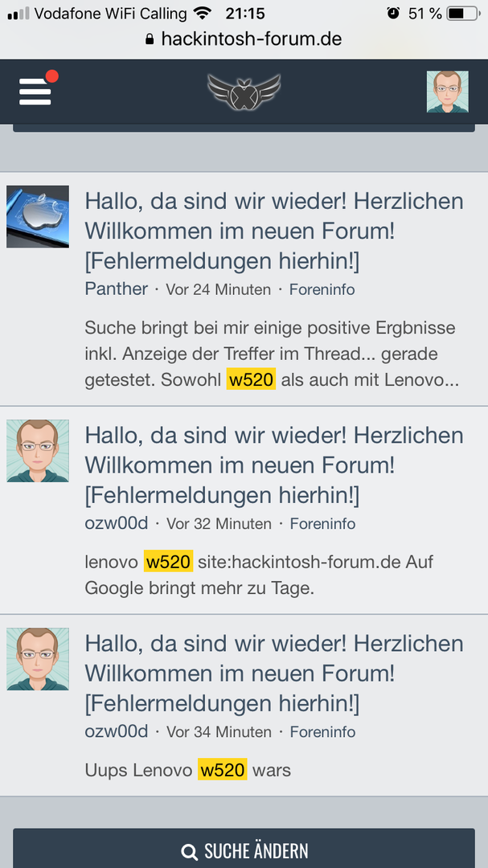The height and width of the screenshot is (868, 488).
Task: Open ozw00d's profile link on 32-minute post
Action: point(117,523)
